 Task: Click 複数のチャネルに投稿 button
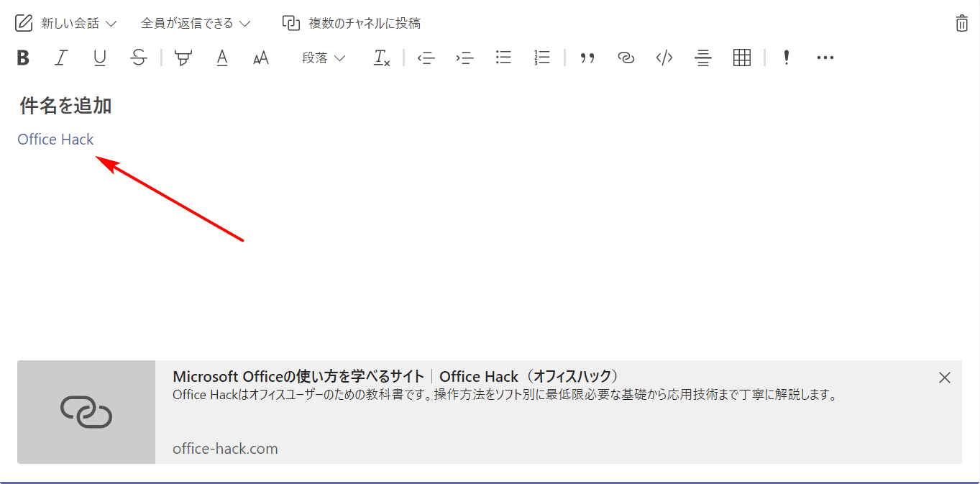tap(352, 23)
